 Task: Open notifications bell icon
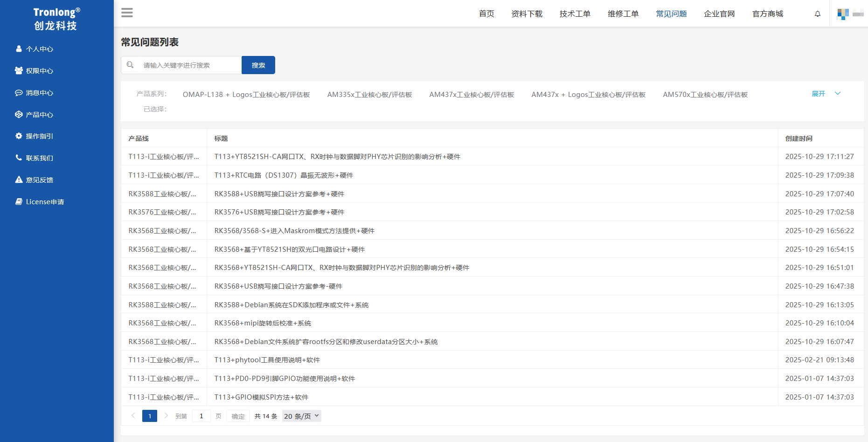818,14
